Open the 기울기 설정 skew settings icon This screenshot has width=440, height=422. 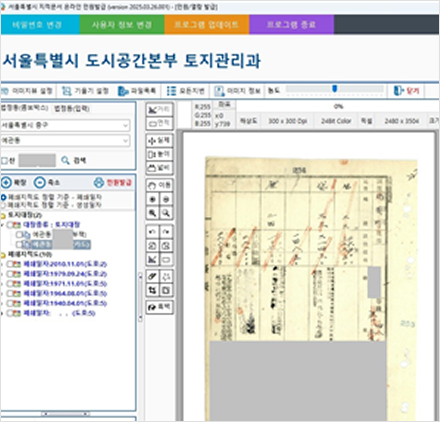click(x=67, y=91)
